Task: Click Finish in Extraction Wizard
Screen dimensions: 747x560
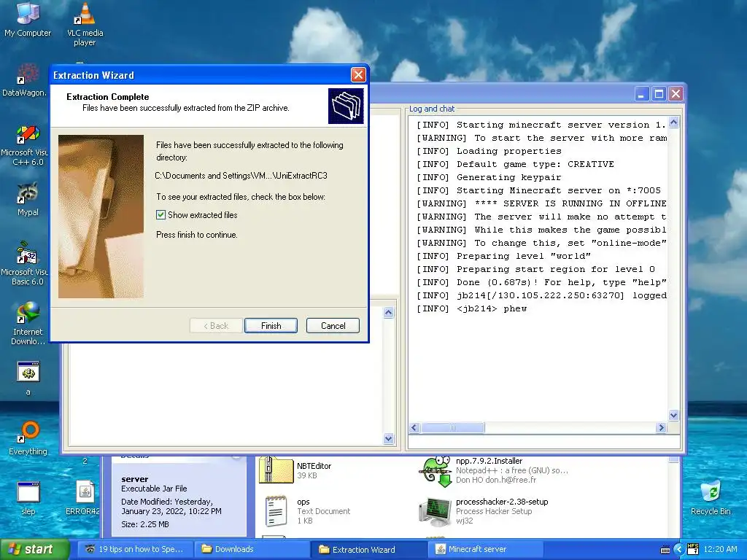Action: [271, 326]
